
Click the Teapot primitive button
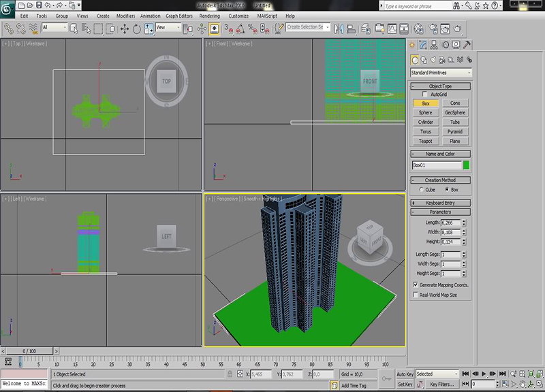[426, 141]
